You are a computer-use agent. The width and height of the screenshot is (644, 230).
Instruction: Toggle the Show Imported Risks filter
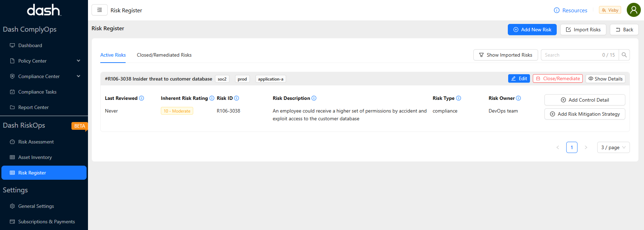(505, 55)
